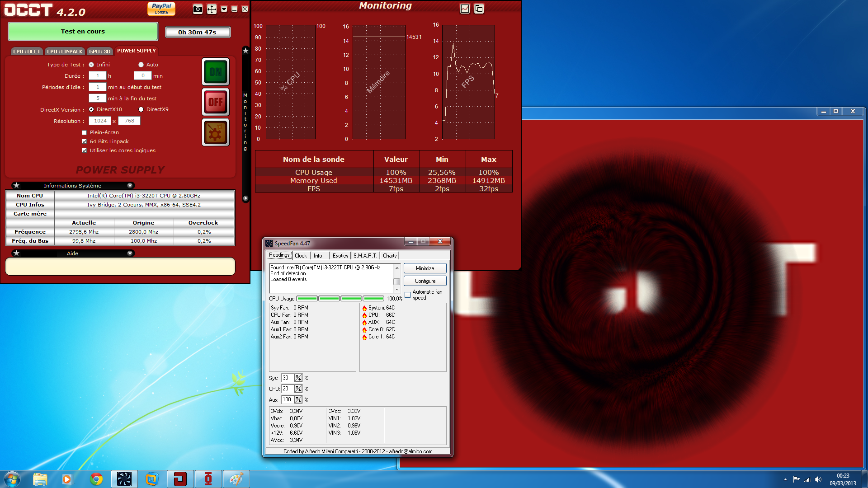Click the arrow below vertical Monitoring label
868x488 pixels.
[245, 198]
